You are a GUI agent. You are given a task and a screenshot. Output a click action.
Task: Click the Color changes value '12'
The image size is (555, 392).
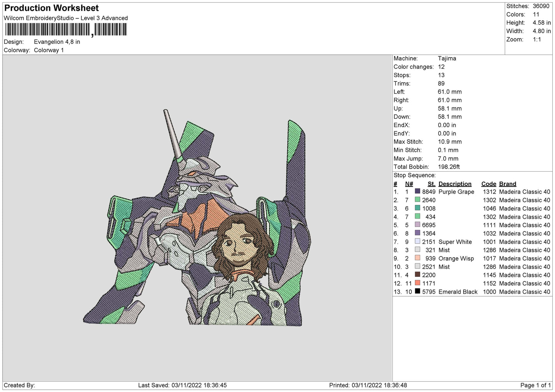tap(441, 67)
